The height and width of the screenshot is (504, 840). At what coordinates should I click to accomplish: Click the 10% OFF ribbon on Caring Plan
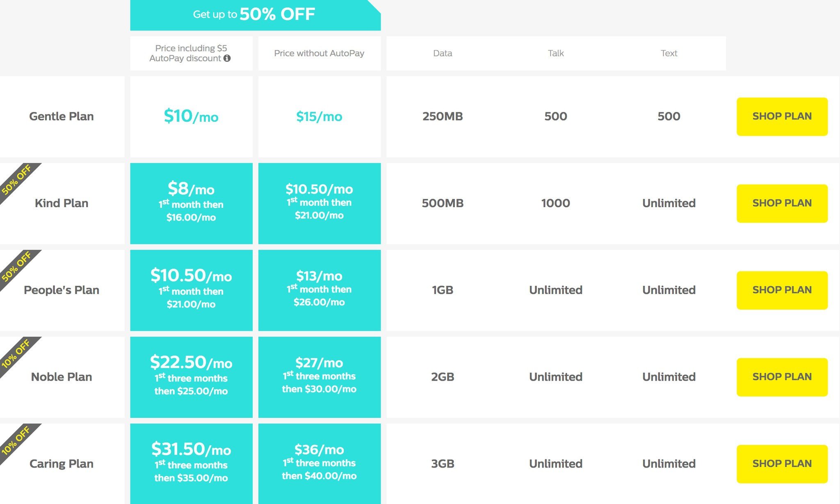point(16,440)
